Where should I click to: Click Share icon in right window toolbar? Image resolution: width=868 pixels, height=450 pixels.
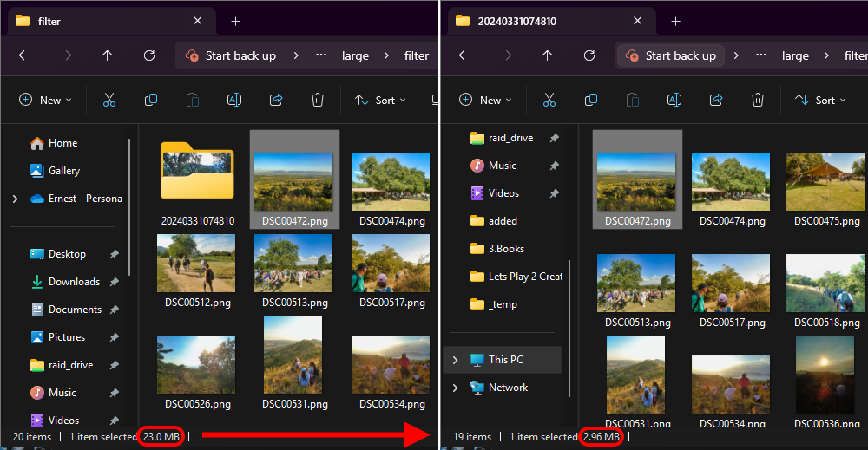tap(716, 101)
